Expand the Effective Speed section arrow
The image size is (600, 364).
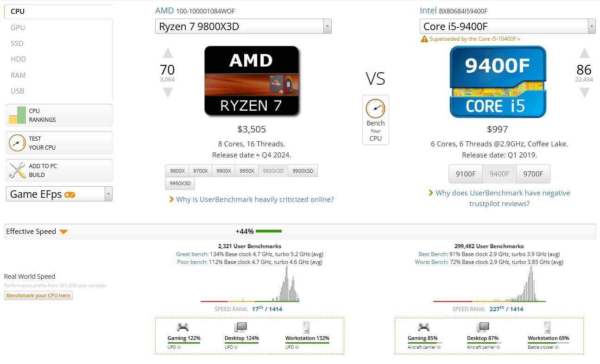point(63,232)
